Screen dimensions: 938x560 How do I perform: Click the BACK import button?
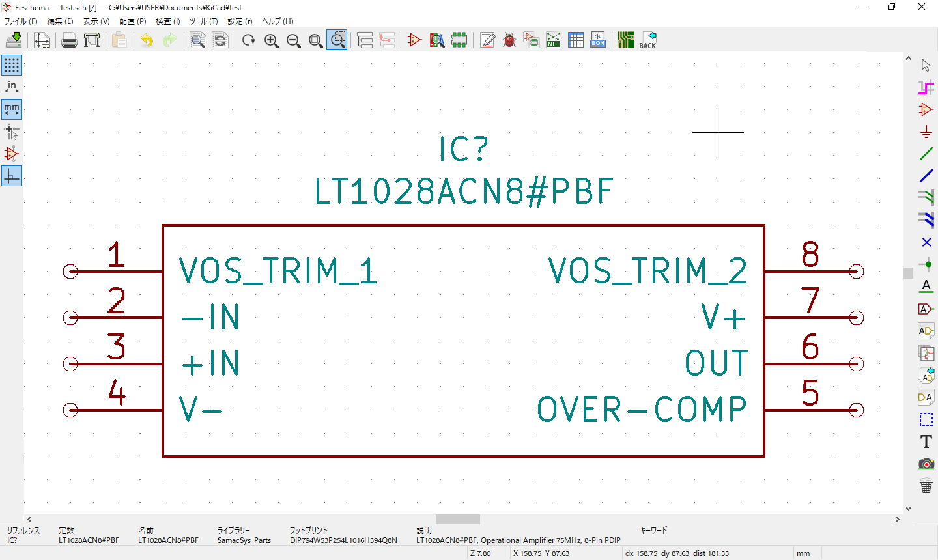648,40
